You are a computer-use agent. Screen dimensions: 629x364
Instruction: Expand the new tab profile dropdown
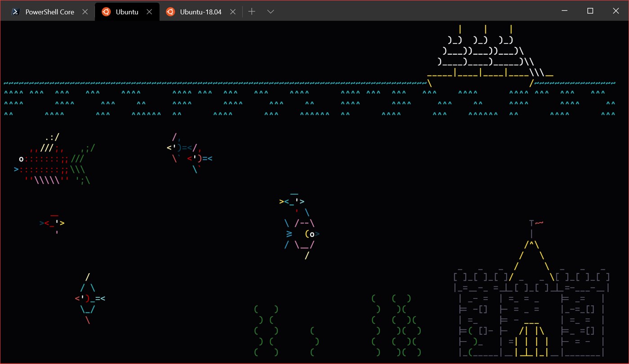(270, 12)
